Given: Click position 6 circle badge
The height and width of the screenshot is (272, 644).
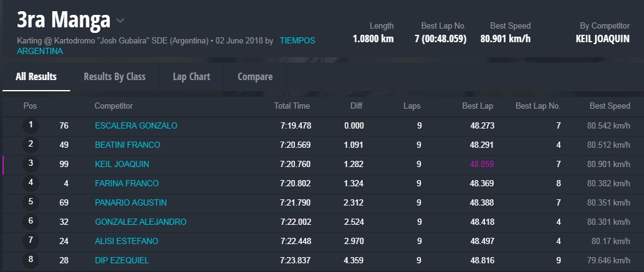Looking at the screenshot, I should [x=31, y=222].
